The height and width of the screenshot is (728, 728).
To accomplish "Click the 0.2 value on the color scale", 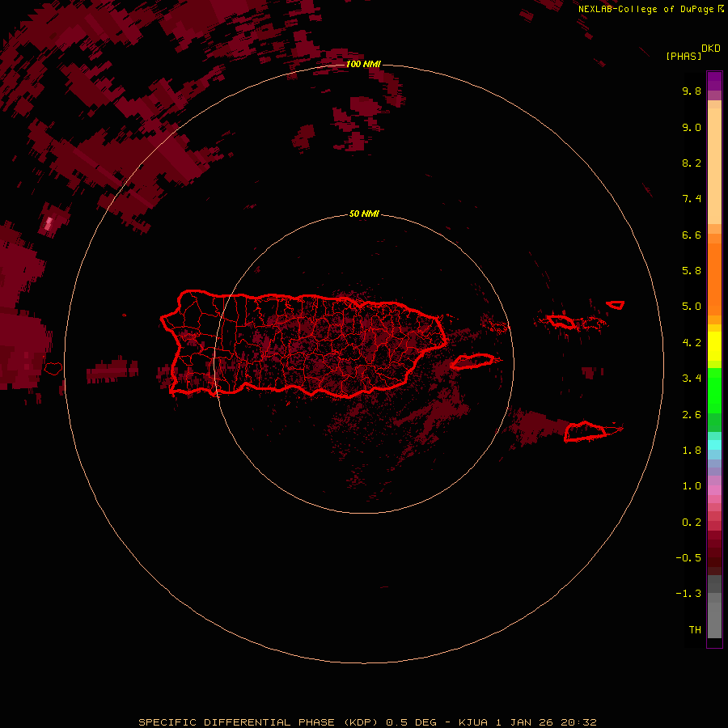I will pos(692,523).
